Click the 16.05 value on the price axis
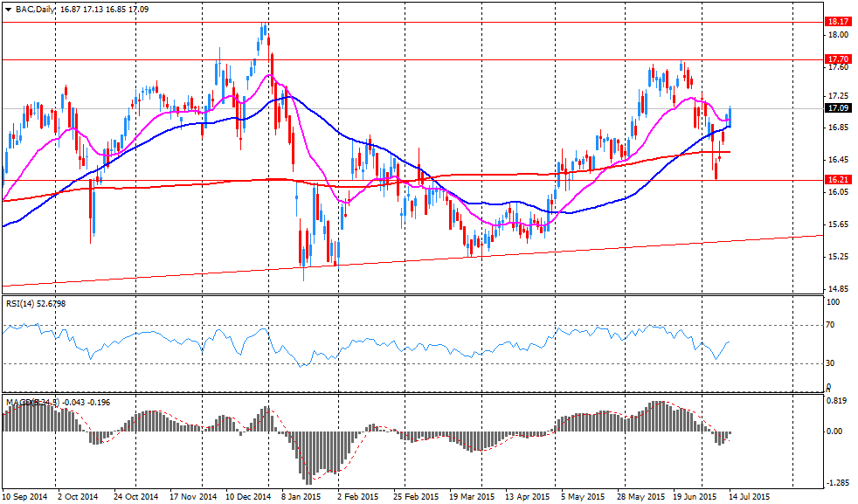858x504 pixels. pos(838,192)
